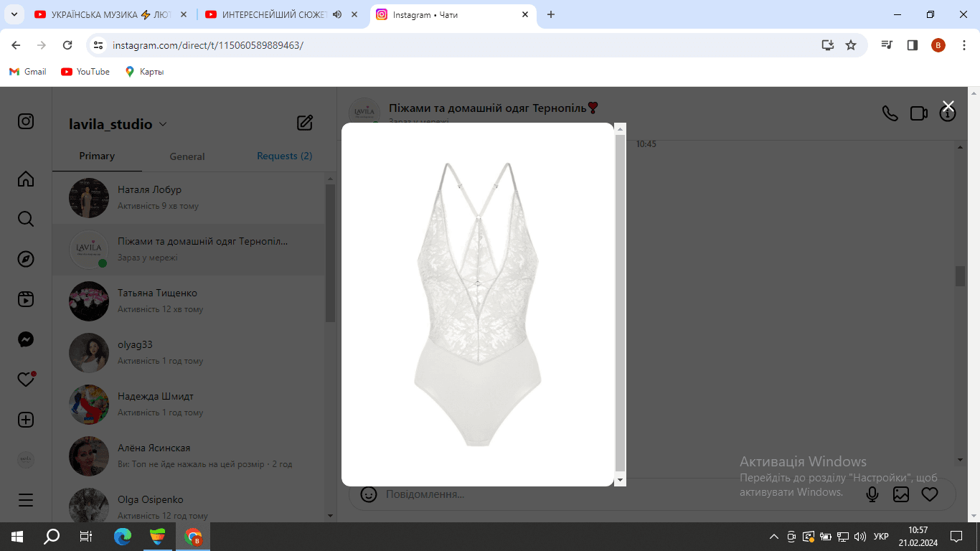Mute the ИНТЕРЕСНЕЙШИЙ СЮЖЕТ tab audio
This screenshot has height=551, width=980.
pyautogui.click(x=337, y=14)
